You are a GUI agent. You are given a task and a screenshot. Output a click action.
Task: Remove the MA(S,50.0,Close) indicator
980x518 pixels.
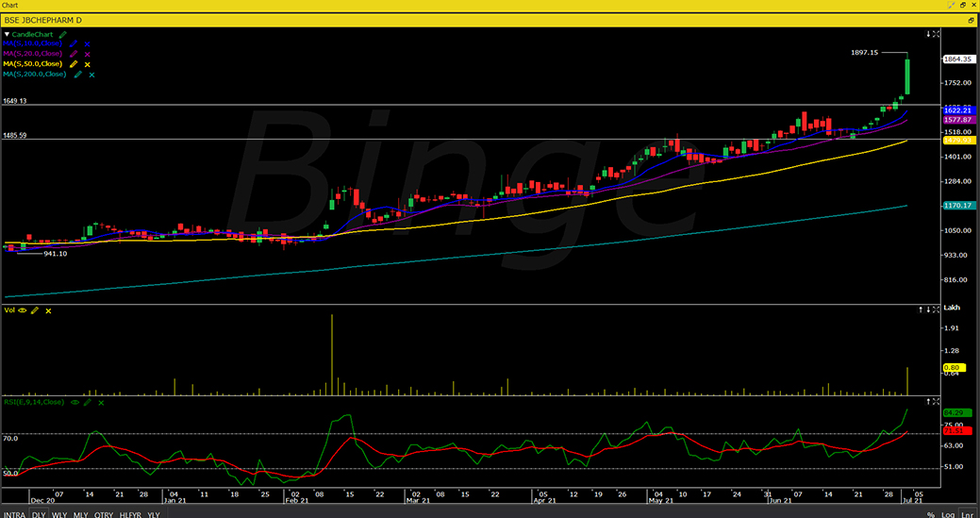point(87,64)
